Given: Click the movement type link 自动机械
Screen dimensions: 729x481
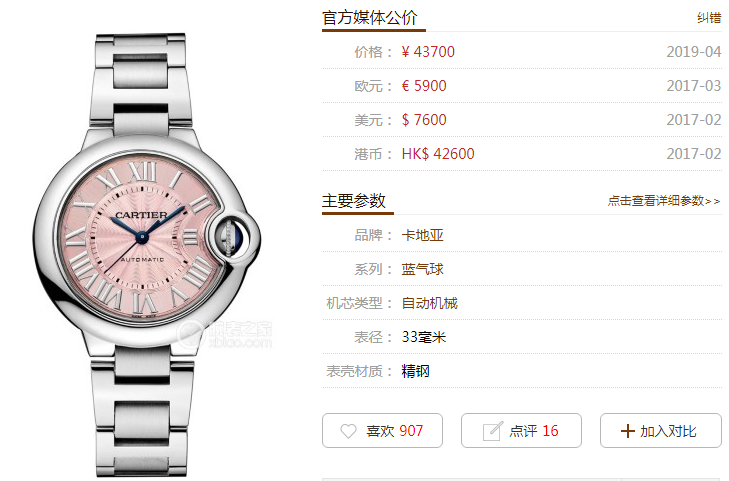Looking at the screenshot, I should [x=429, y=303].
